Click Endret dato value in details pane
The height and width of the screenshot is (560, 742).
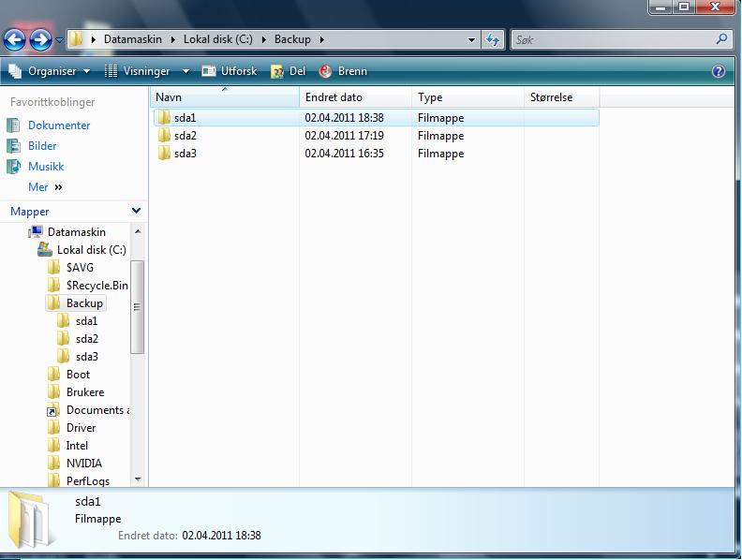coord(221,536)
